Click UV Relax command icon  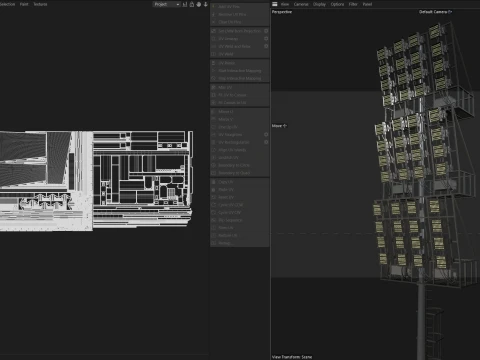[214, 63]
